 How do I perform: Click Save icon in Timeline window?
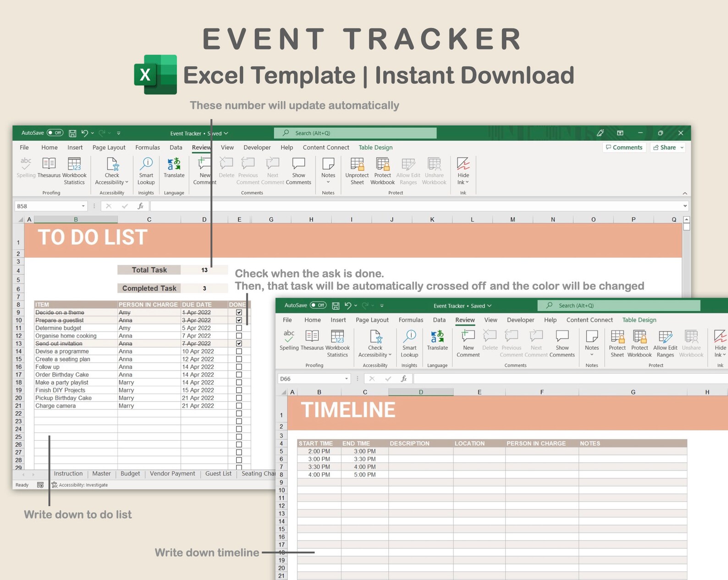pyautogui.click(x=336, y=306)
